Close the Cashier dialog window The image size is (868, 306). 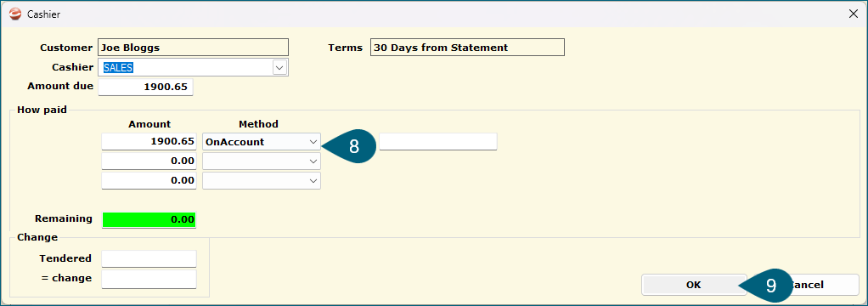point(853,14)
